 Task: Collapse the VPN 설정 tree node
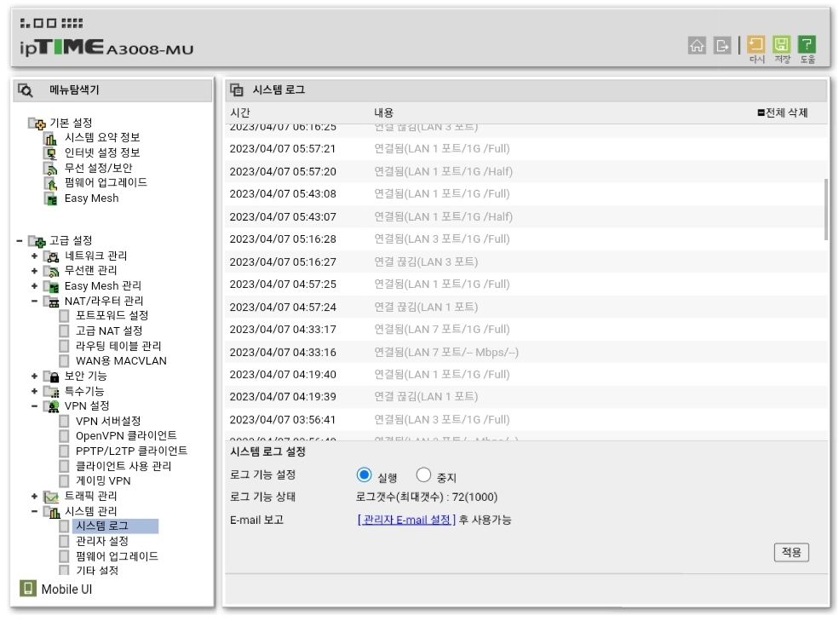point(34,406)
